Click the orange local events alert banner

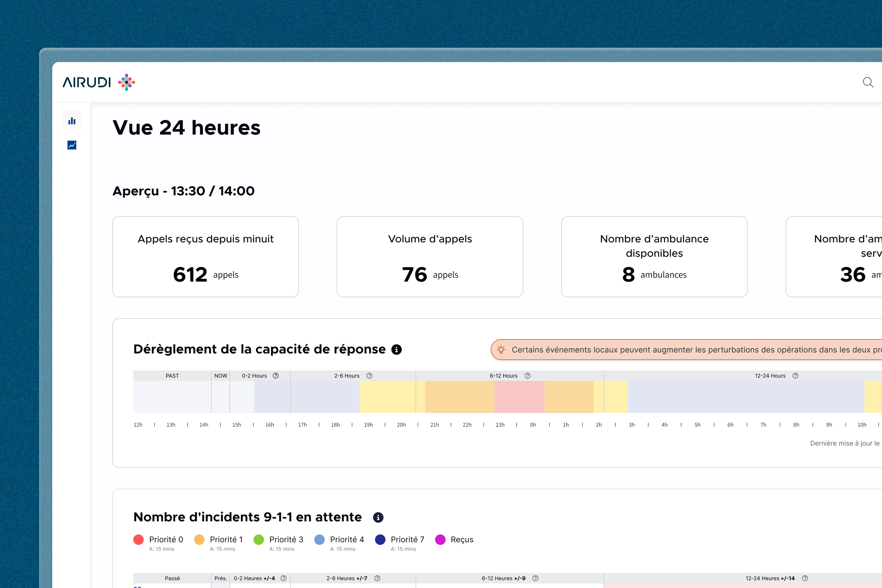686,350
